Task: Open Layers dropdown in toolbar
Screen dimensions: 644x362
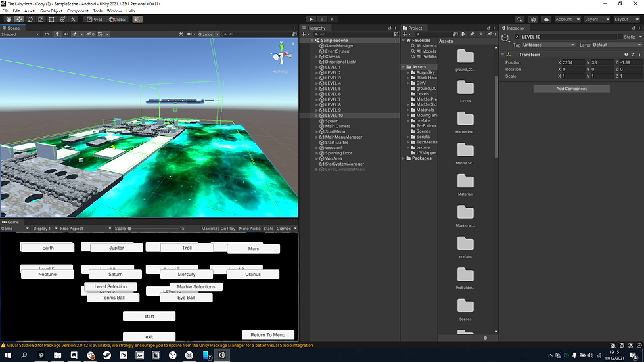Action: coord(597,19)
